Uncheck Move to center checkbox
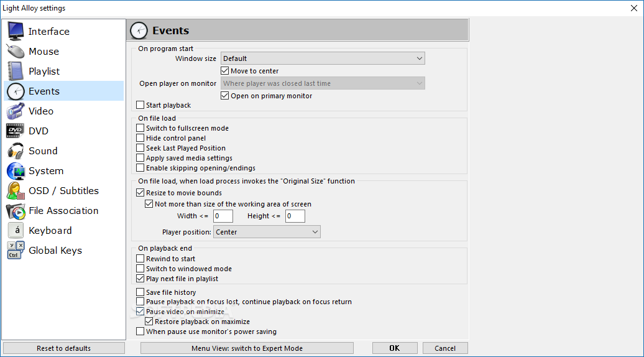The image size is (644, 357). tap(224, 71)
